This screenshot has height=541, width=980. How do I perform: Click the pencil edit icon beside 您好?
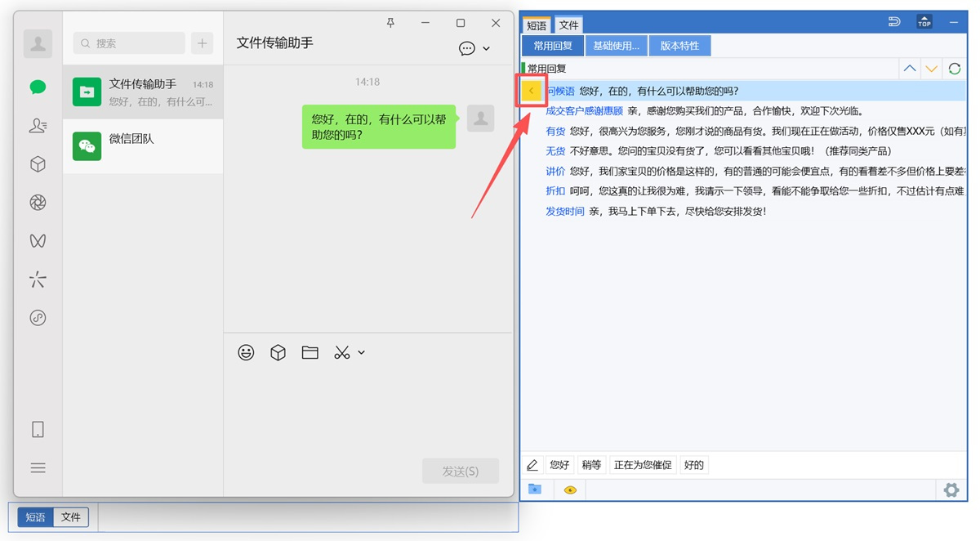(532, 465)
